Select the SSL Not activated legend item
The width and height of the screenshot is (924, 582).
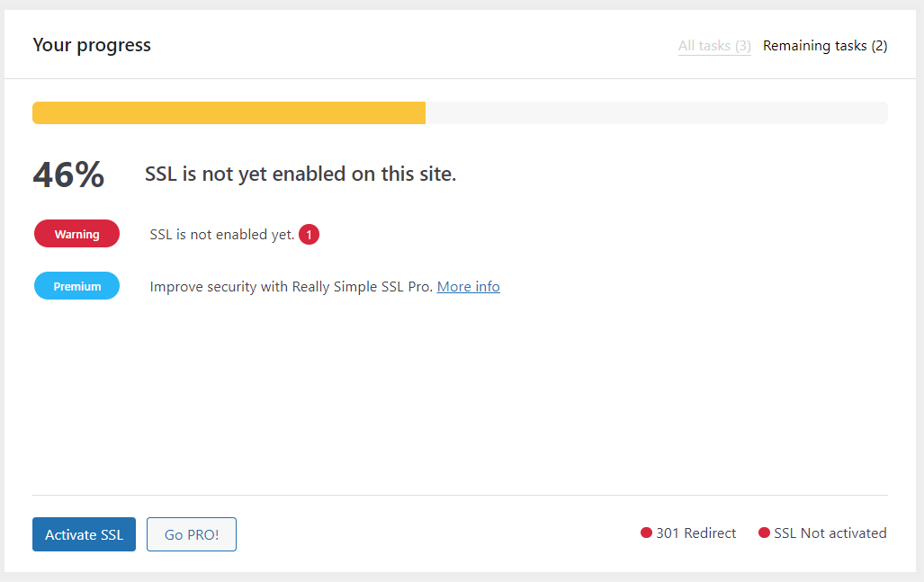pos(830,533)
